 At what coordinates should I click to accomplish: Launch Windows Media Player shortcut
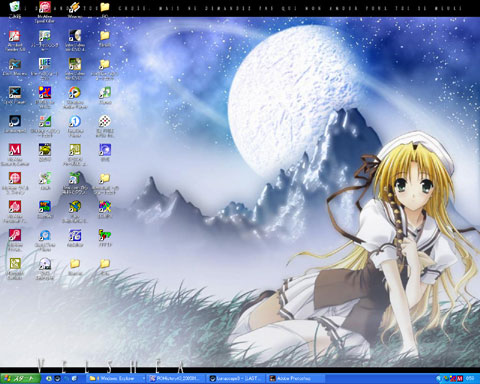point(75,93)
